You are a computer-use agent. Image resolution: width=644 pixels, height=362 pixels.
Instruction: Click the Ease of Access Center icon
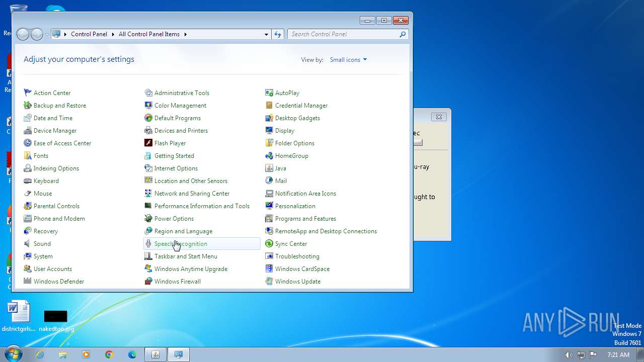(28, 143)
